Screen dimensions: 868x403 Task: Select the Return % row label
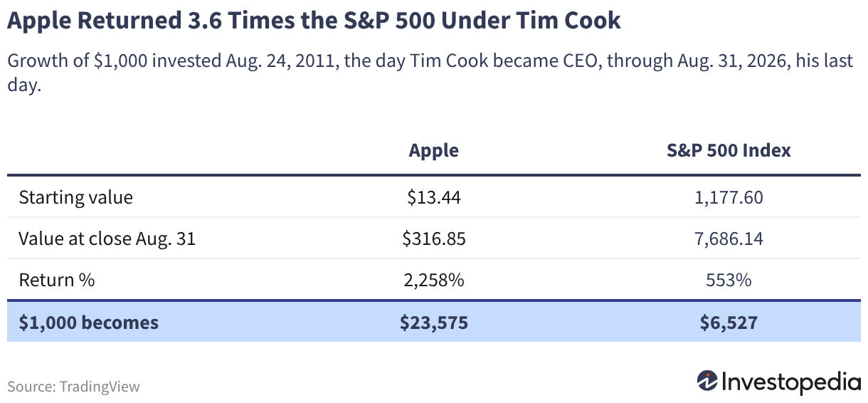pos(57,280)
